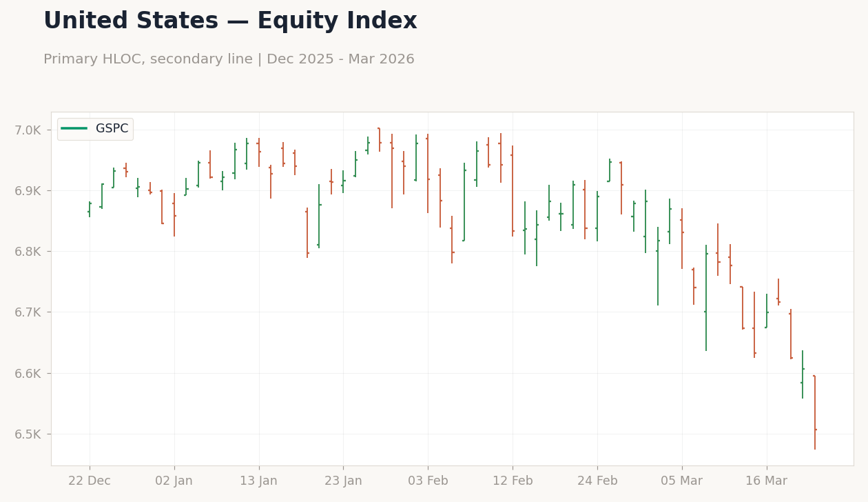Click the 6.5K y-axis label
Image resolution: width=868 pixels, height=502 pixels.
pyautogui.click(x=28, y=434)
